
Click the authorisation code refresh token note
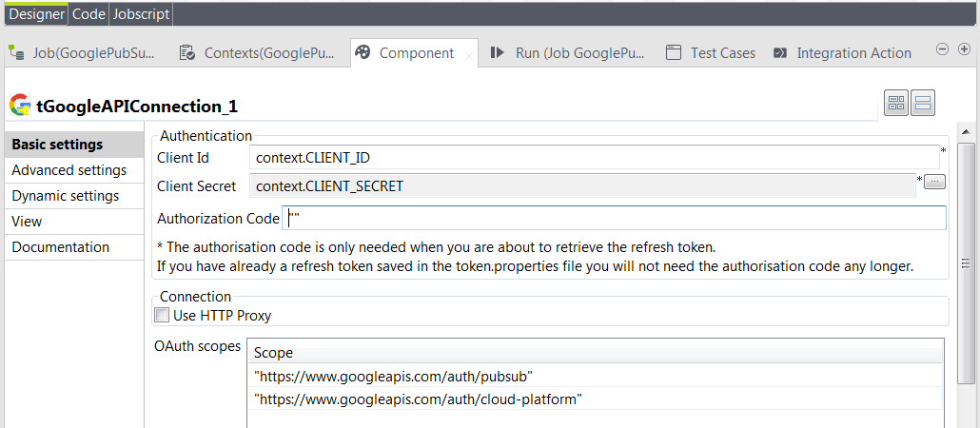tap(437, 246)
